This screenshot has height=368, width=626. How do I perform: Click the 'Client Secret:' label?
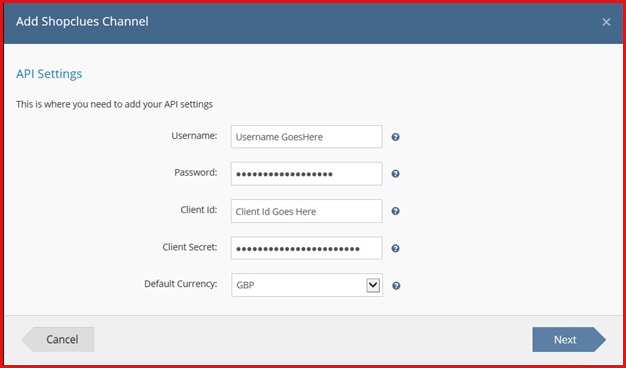(x=190, y=247)
